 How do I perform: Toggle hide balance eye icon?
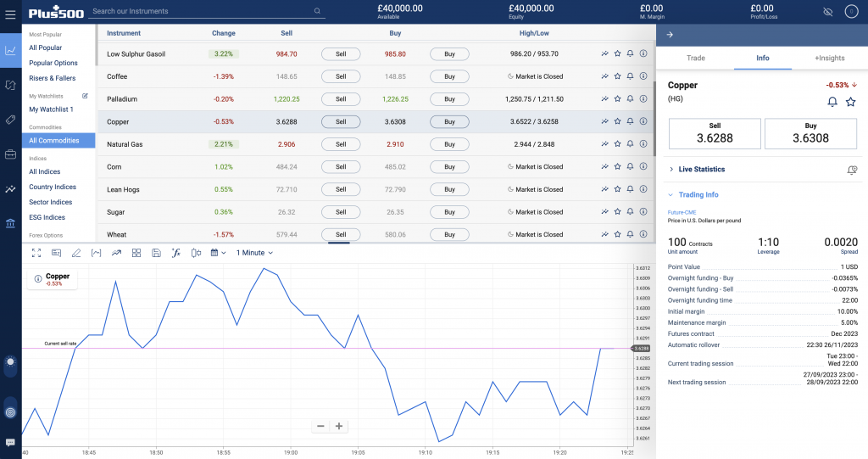pos(827,12)
